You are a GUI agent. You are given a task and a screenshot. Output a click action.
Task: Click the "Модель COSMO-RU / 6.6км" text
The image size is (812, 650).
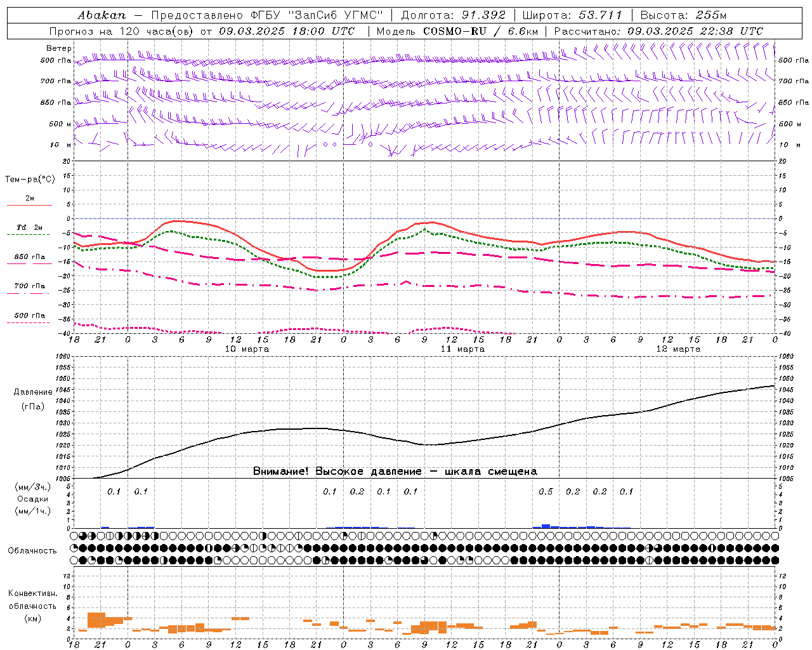[457, 31]
